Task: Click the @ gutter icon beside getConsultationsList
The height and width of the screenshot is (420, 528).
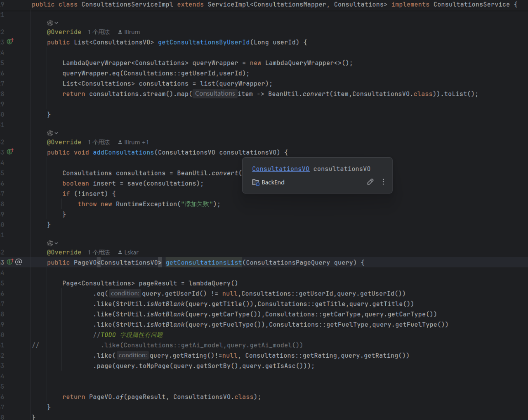Action: [19, 262]
